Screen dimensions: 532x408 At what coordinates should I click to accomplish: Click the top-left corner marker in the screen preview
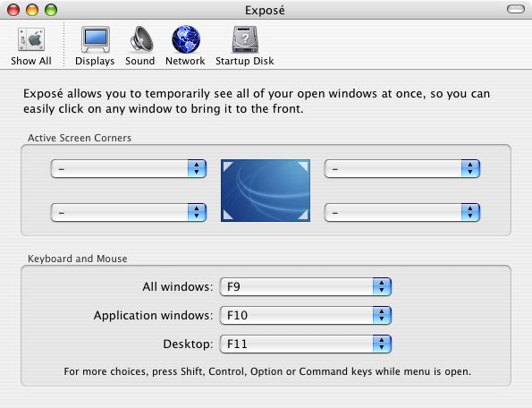coord(228,166)
